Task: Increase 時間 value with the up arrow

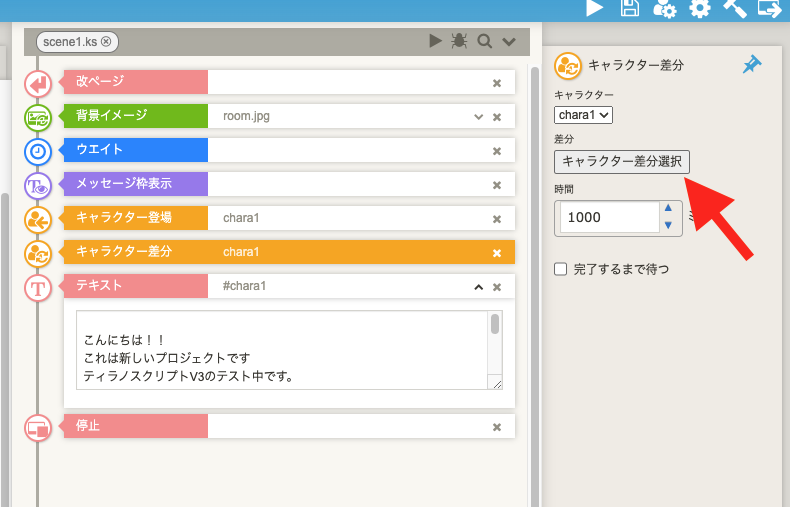Action: [668, 209]
